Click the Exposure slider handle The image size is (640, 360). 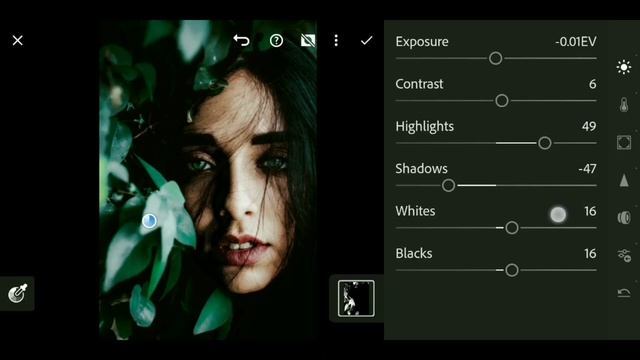(x=496, y=58)
